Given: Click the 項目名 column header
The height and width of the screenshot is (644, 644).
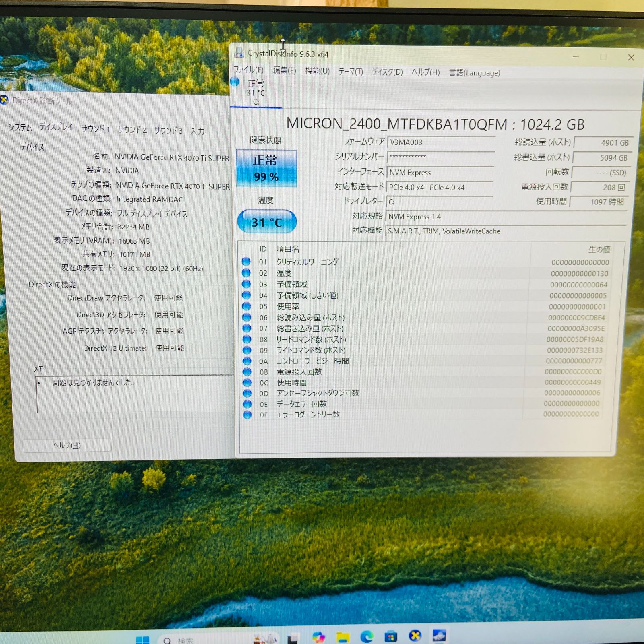Looking at the screenshot, I should pos(288,249).
